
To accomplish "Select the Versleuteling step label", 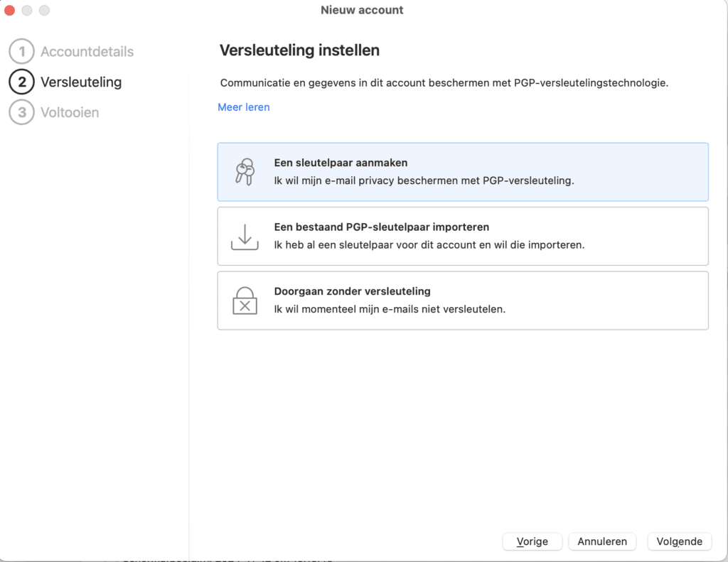I will pyautogui.click(x=81, y=82).
